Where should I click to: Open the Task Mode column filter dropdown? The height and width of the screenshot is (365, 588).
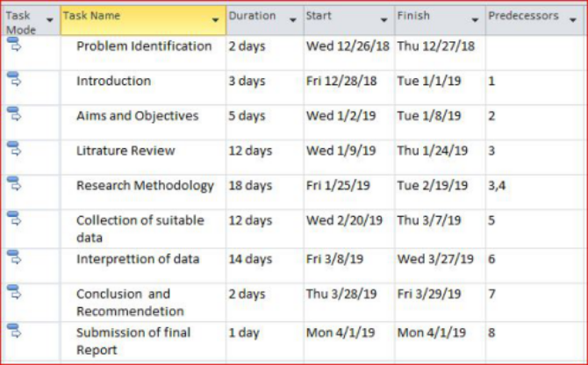[49, 20]
